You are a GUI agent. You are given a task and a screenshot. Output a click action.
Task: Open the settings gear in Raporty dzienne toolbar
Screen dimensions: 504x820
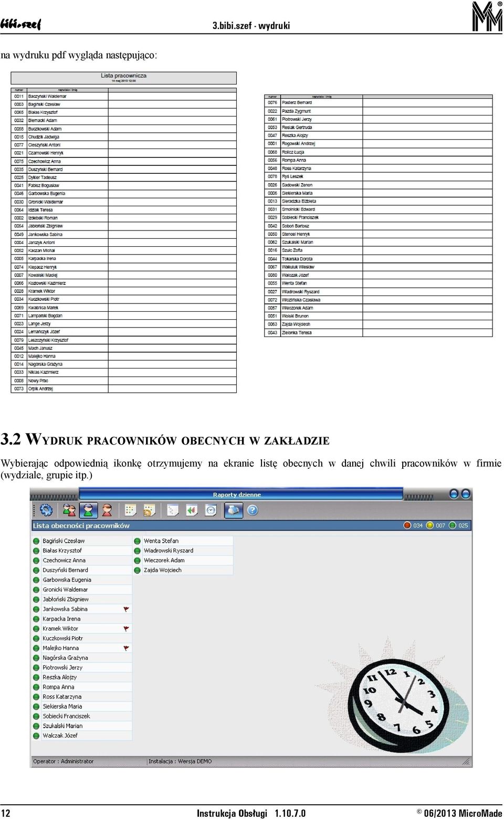click(46, 510)
